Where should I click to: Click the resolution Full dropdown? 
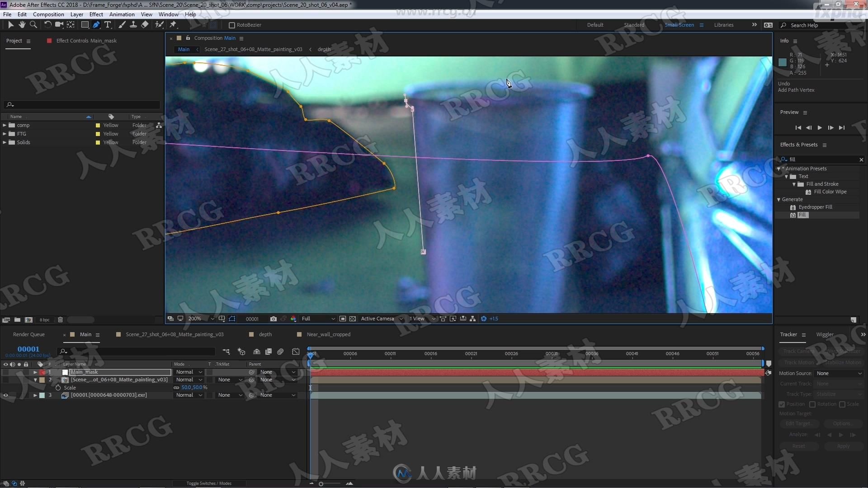click(x=316, y=318)
